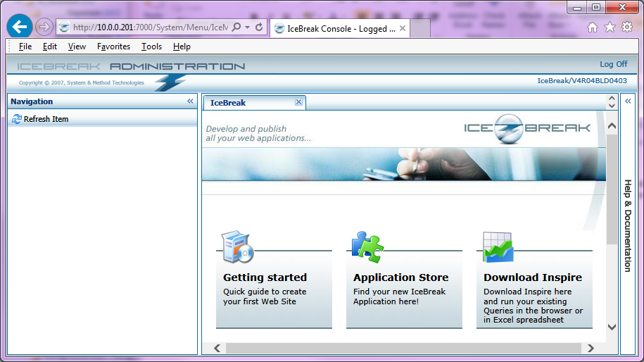Click the browser forward arrow button
This screenshot has width=644, height=362.
coord(44,27)
